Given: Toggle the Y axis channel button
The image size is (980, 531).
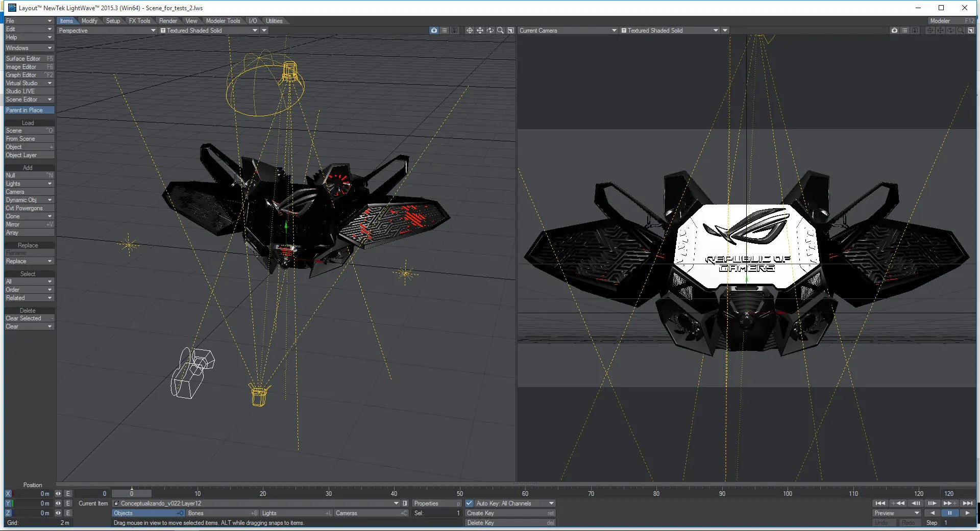Looking at the screenshot, I should coord(8,503).
